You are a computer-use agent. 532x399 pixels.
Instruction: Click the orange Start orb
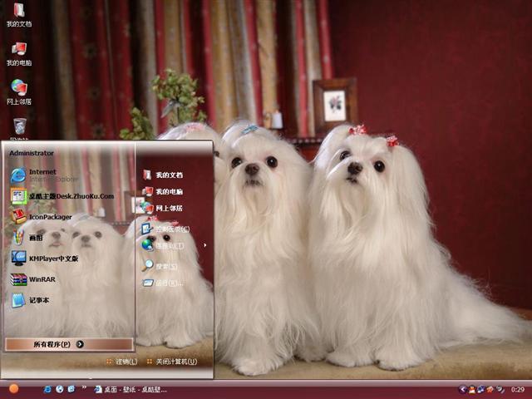[13, 389]
